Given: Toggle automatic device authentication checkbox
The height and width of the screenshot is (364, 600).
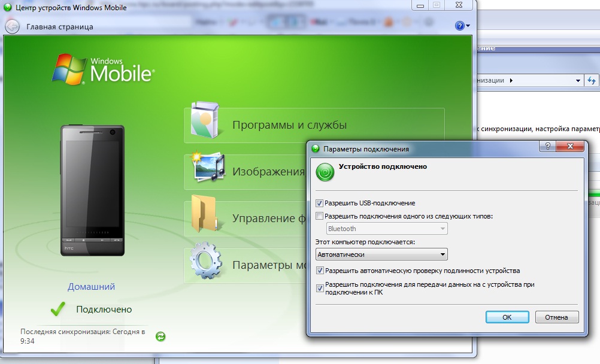Looking at the screenshot, I should 320,271.
